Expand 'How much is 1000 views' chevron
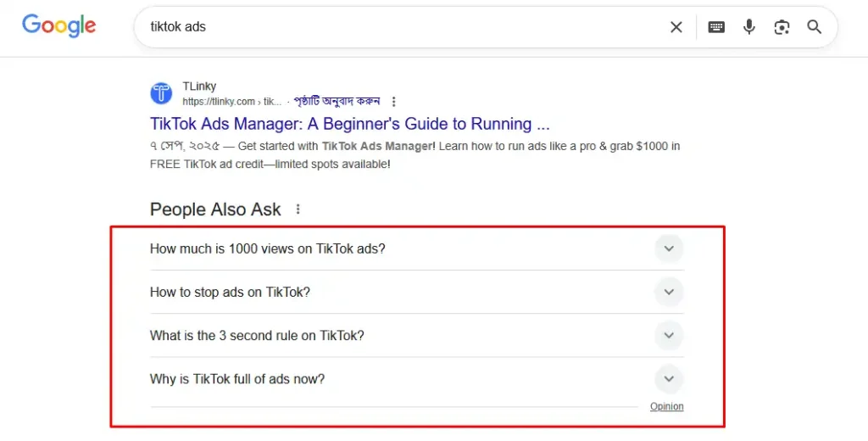This screenshot has height=441, width=868. click(x=669, y=248)
